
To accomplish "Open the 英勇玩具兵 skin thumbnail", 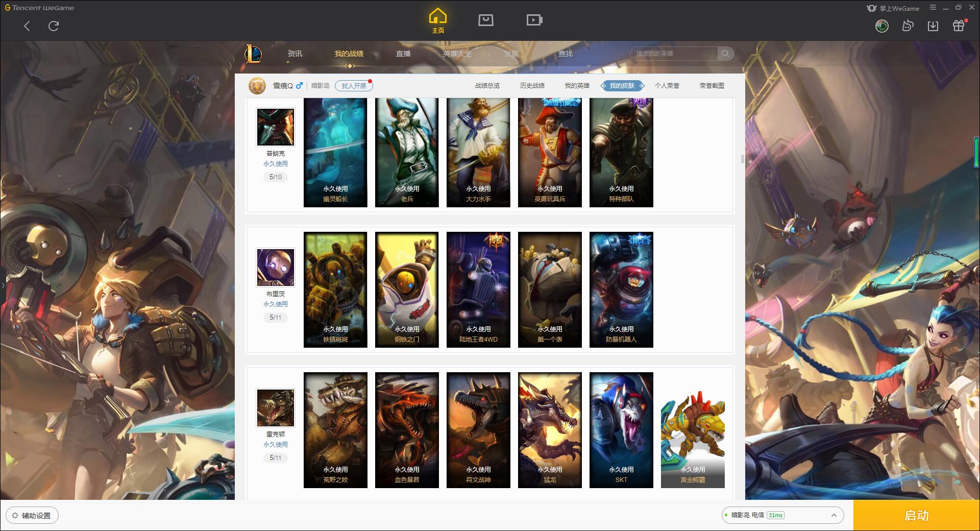I will click(550, 153).
